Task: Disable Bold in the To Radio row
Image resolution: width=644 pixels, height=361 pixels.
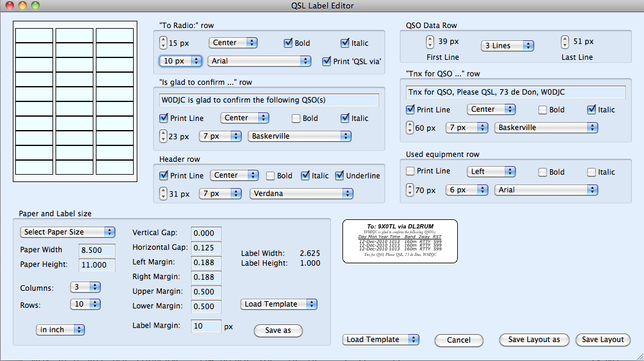Action: coord(288,43)
